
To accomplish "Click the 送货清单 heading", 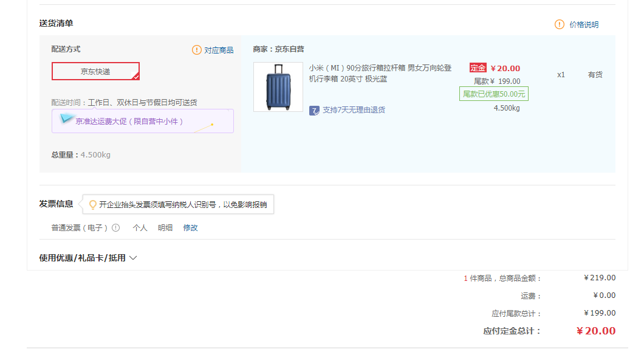I will click(57, 24).
